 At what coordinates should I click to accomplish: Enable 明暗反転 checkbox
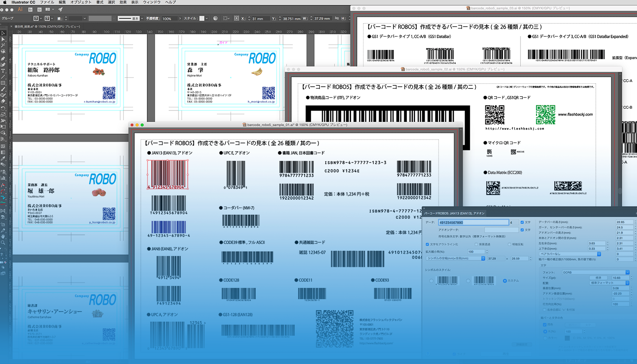509,244
